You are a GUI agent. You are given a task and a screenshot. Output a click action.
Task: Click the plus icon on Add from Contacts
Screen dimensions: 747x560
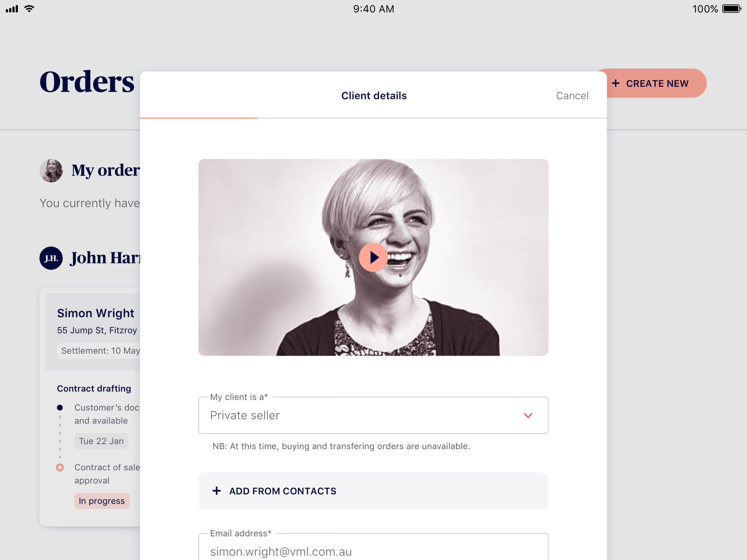point(216,491)
